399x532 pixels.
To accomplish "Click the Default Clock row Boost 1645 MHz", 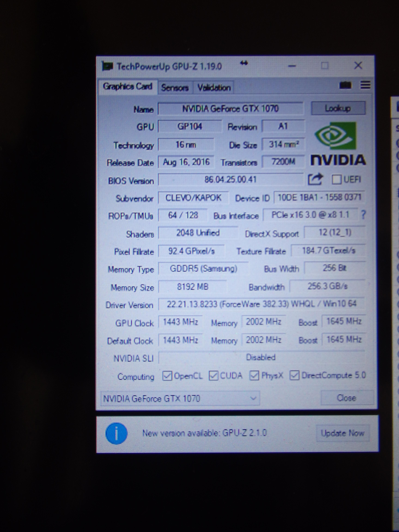I will [x=344, y=339].
